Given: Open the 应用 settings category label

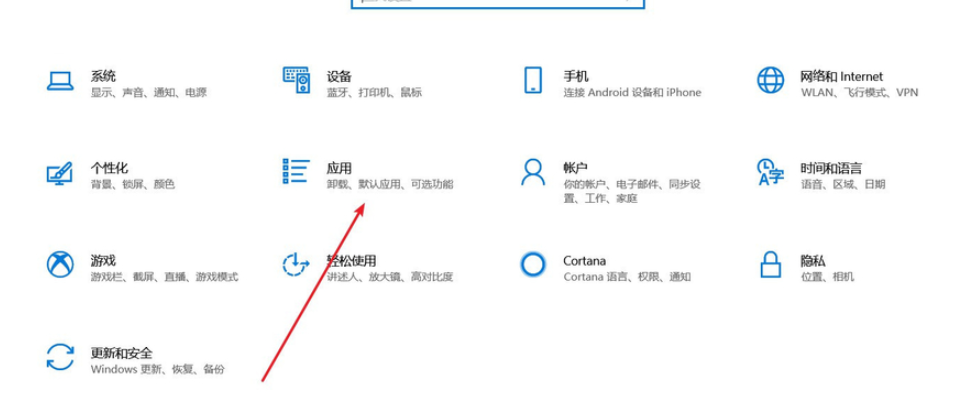Looking at the screenshot, I should click(339, 168).
